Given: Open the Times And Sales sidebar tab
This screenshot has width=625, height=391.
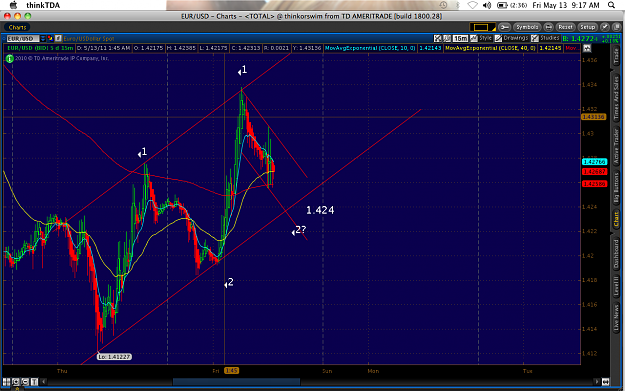Looking at the screenshot, I should coord(616,97).
